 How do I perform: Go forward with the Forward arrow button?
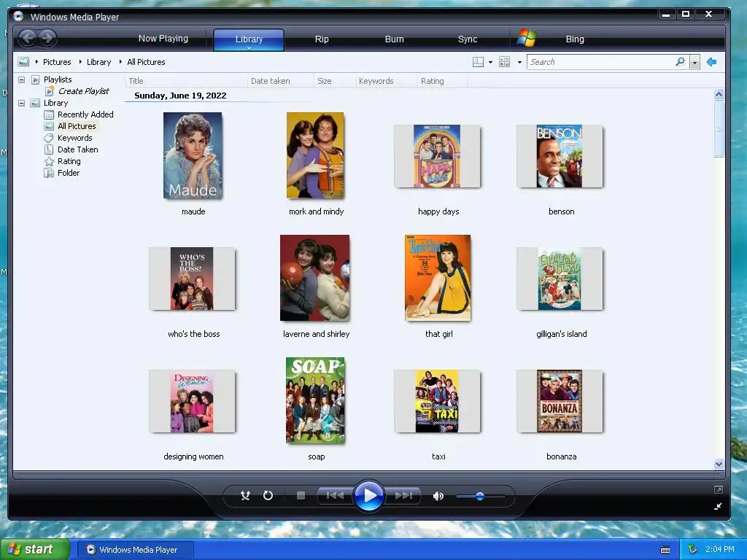click(47, 38)
